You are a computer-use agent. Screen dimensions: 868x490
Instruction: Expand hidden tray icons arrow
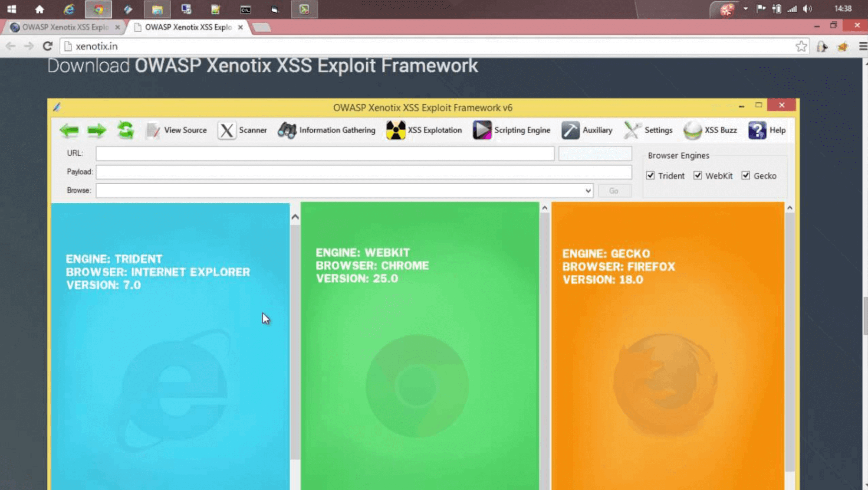point(746,9)
